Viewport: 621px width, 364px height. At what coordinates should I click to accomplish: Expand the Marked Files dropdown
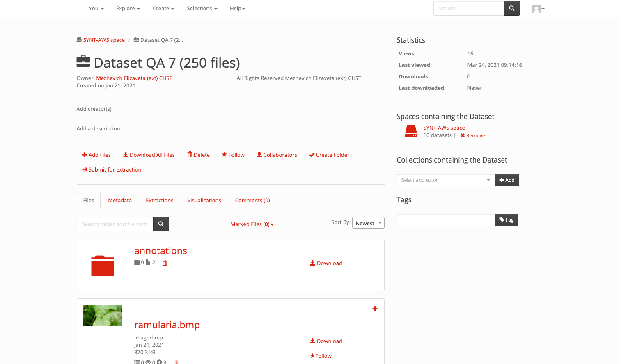252,224
